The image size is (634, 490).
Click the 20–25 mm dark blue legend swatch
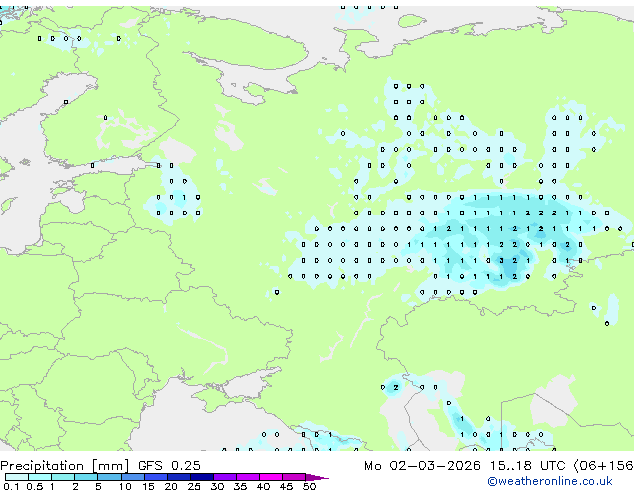coord(178,477)
